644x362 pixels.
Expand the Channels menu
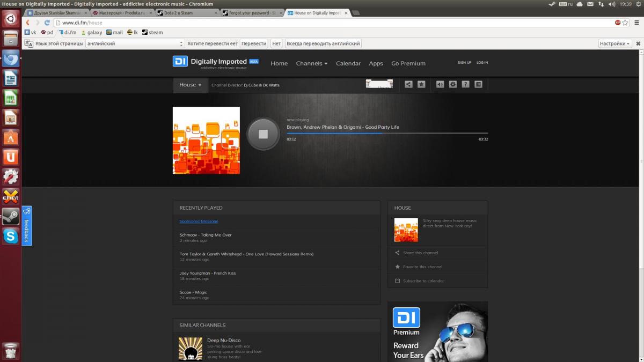click(311, 63)
